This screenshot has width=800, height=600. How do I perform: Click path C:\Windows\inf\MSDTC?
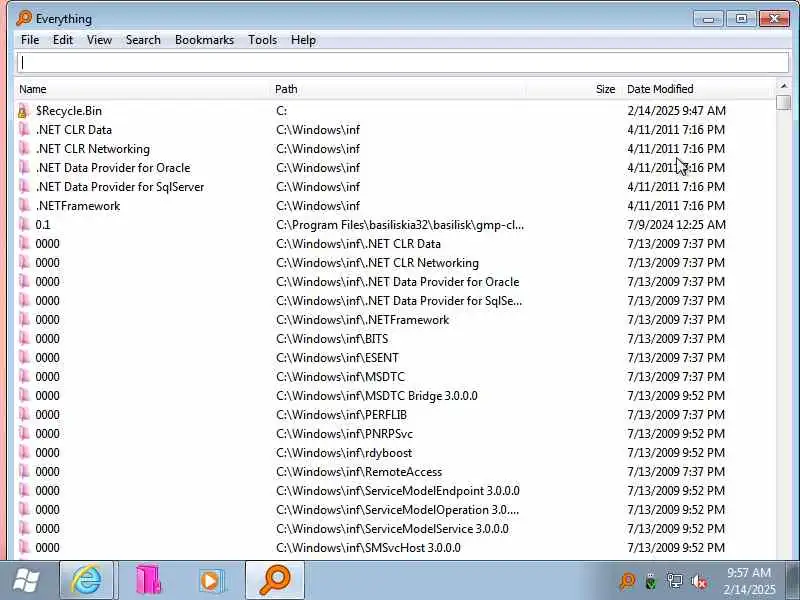(340, 377)
